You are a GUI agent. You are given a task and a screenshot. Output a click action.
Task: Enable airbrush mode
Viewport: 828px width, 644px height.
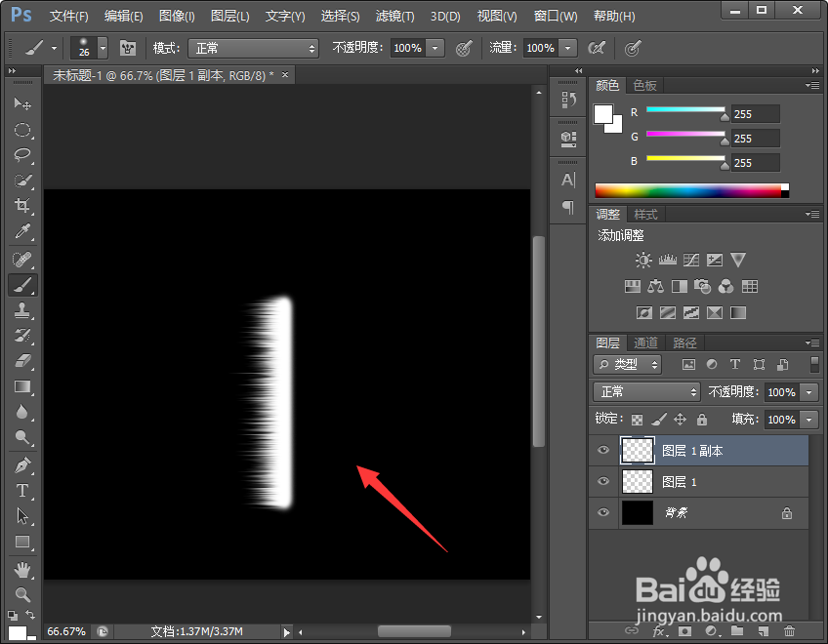coord(597,49)
